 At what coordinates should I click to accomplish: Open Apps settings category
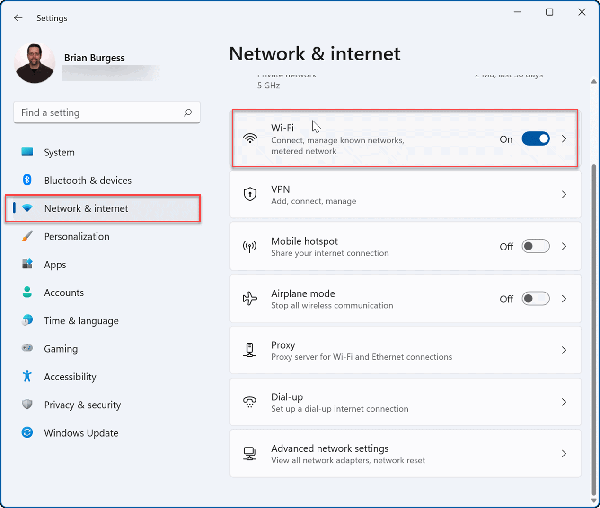pos(106,264)
